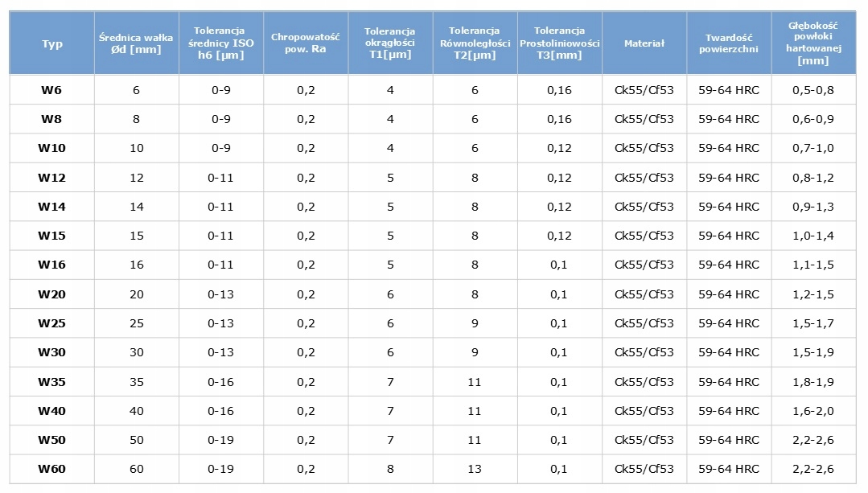Click the W6 type cell

[x=51, y=90]
